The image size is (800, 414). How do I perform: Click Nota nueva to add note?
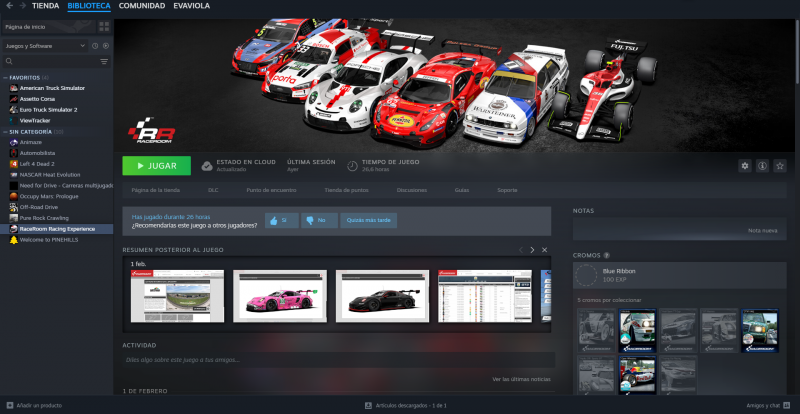click(762, 231)
